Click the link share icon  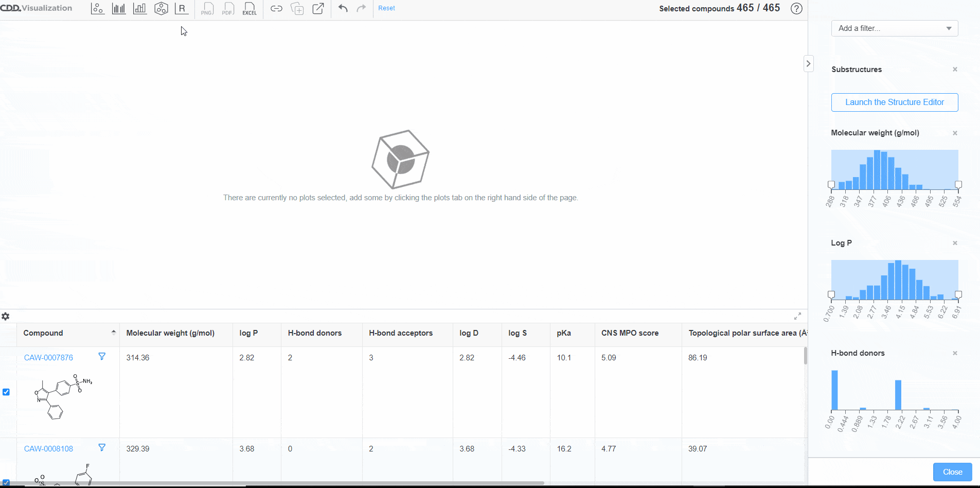pyautogui.click(x=276, y=9)
